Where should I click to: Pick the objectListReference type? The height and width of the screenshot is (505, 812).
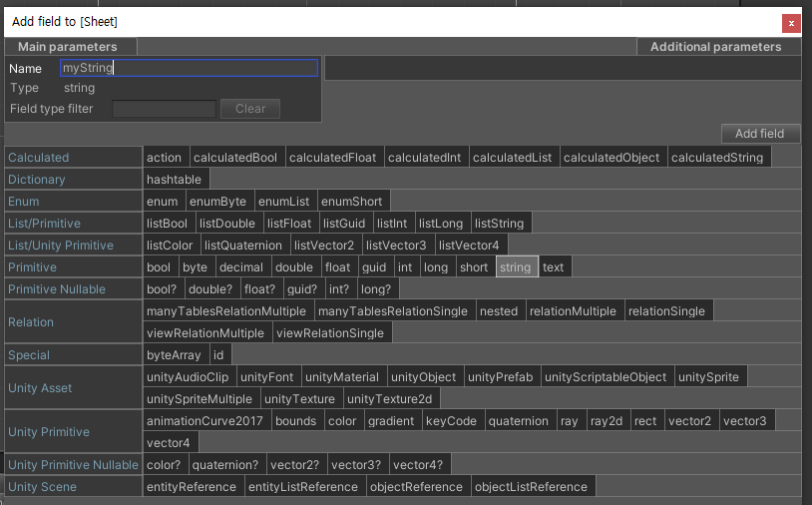click(532, 487)
